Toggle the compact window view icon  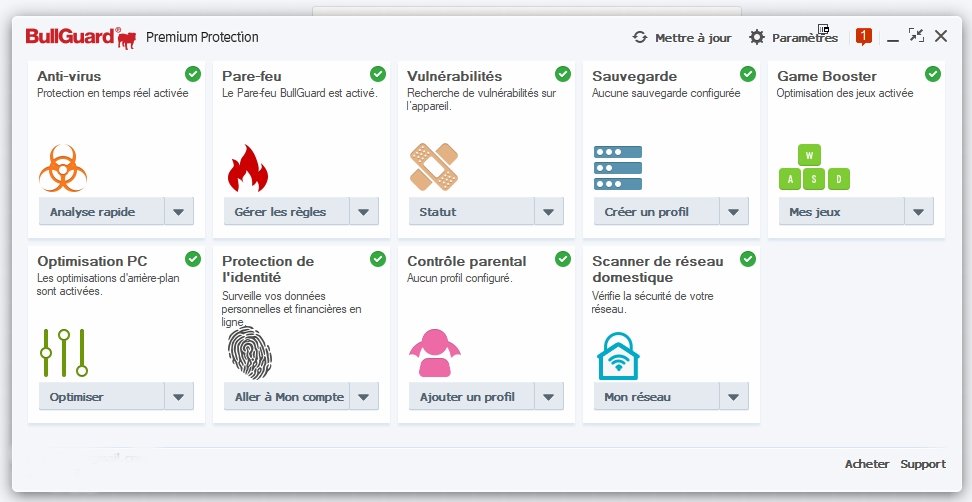pyautogui.click(x=916, y=35)
